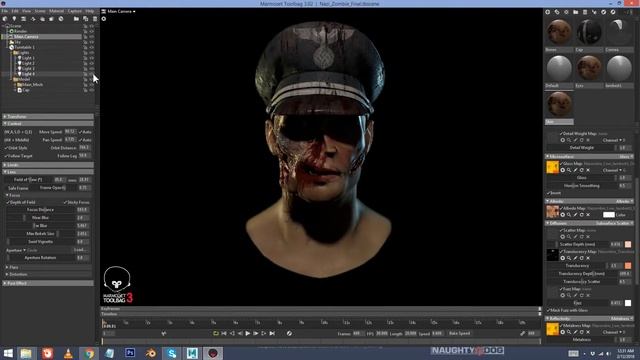Collapse the Focus subsection
The width and height of the screenshot is (640, 360).
click(48, 195)
